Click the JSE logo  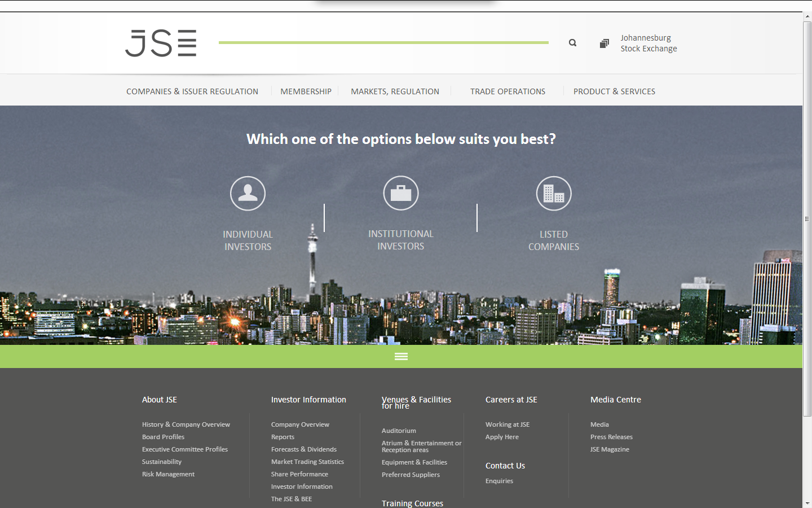point(161,43)
